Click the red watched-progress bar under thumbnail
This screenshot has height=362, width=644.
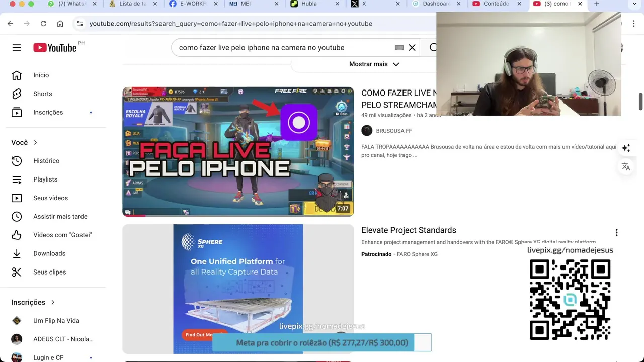click(x=134, y=216)
